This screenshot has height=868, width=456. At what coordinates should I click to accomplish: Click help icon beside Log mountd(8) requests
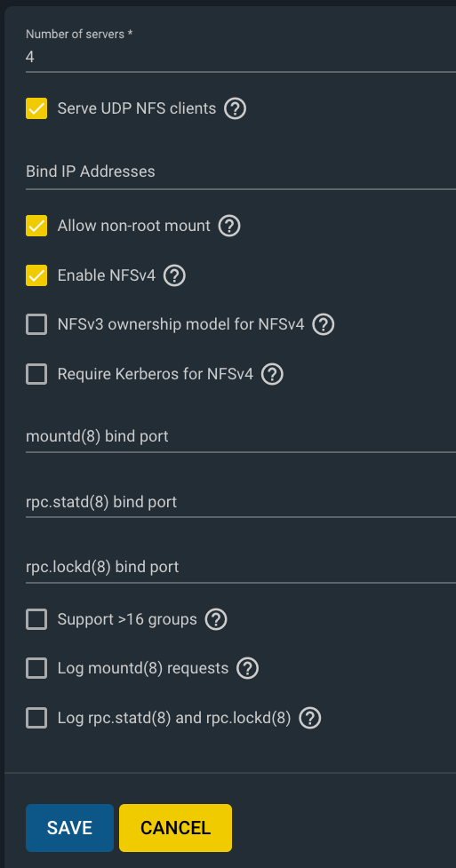point(248,669)
